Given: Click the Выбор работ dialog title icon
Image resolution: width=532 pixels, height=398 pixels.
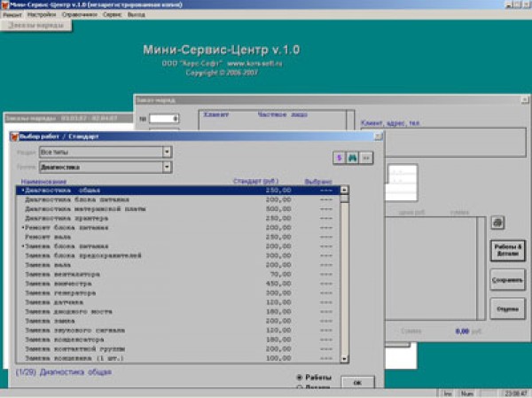Looking at the screenshot, I should pos(13,137).
